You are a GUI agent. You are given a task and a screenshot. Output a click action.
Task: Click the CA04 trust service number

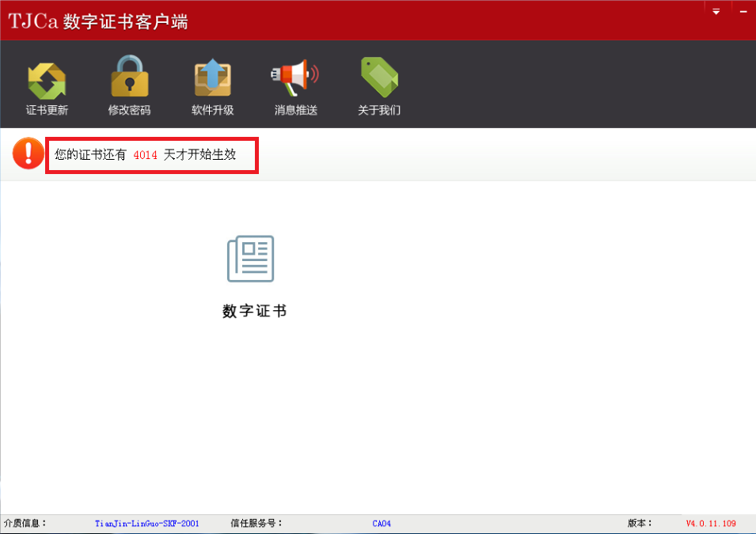tap(382, 524)
